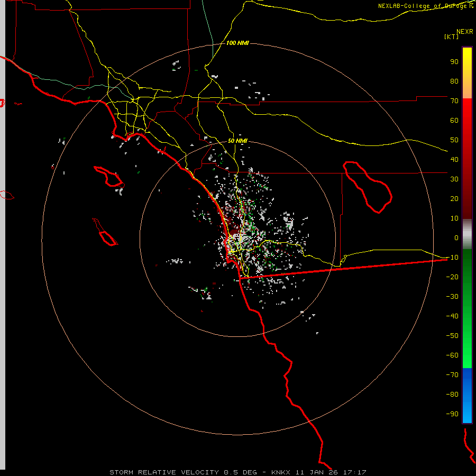
Task: Click the 0.5 DEG elevation text
Action: coord(240,472)
